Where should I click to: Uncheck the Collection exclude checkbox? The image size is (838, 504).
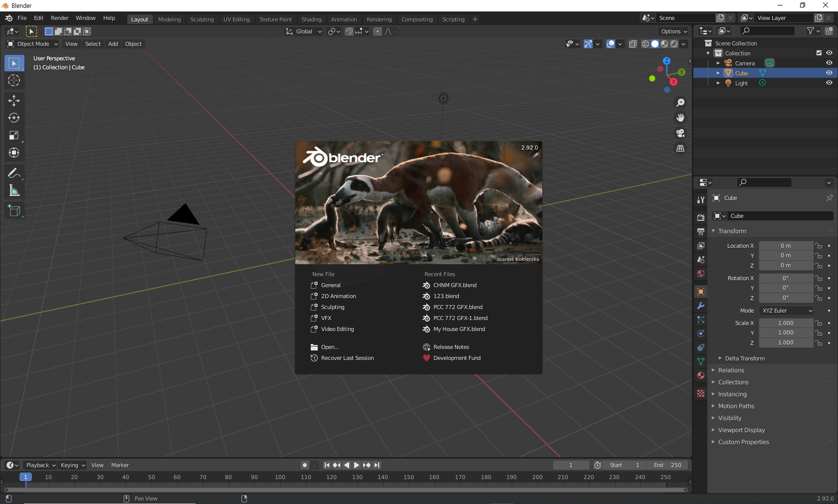click(x=819, y=53)
